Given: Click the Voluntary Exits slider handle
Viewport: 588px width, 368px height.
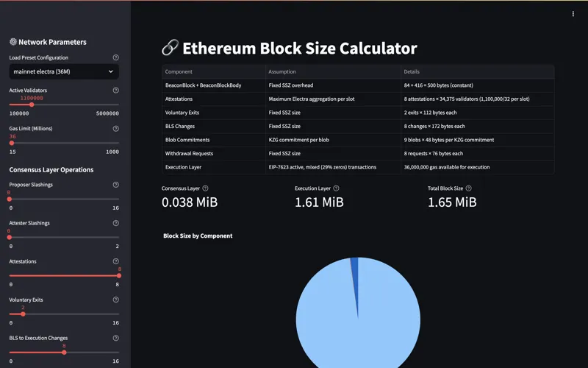Looking at the screenshot, I should [24, 314].
